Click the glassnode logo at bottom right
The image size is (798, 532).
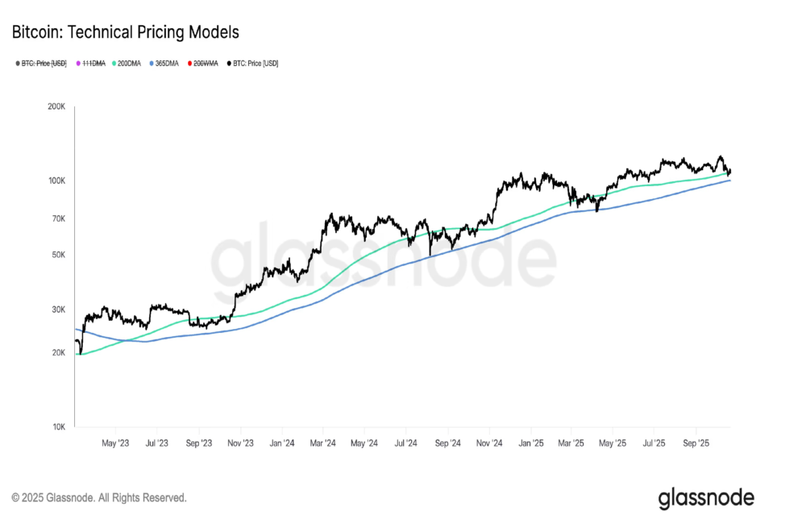click(x=706, y=497)
